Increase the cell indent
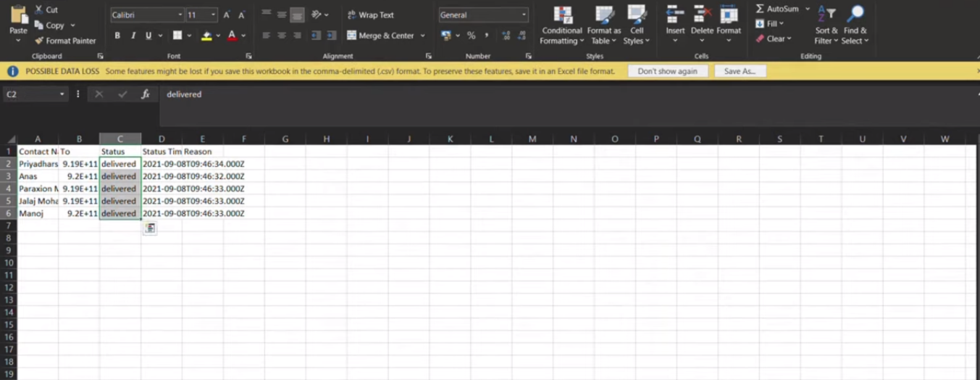 pyautogui.click(x=331, y=36)
